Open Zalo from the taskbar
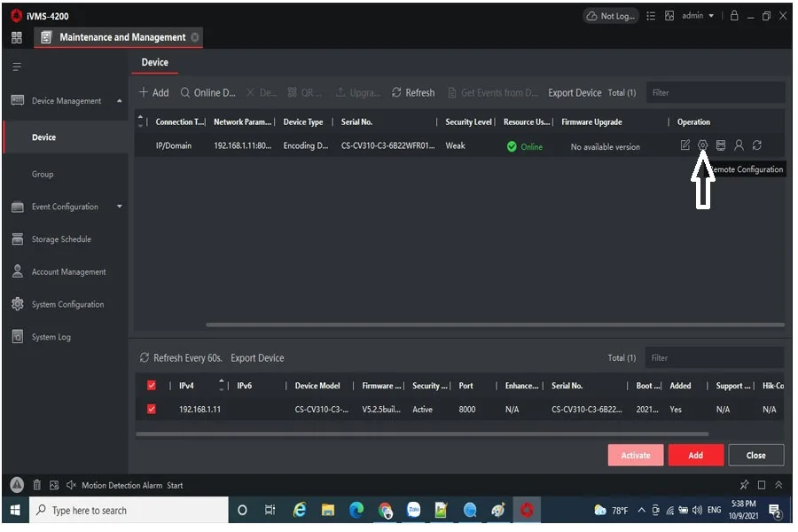Viewport: 798px width, 532px height. pos(414,510)
